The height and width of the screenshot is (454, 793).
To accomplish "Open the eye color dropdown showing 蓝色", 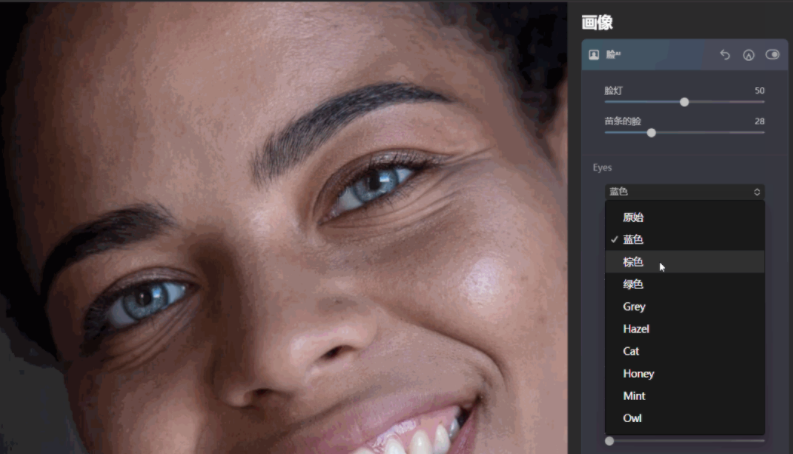I will (684, 191).
